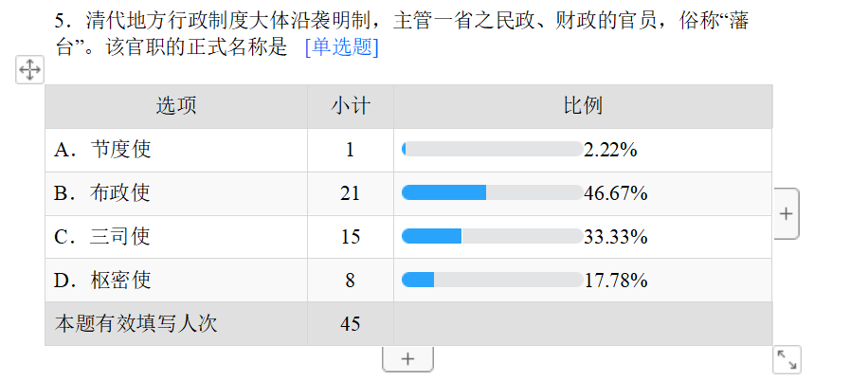The width and height of the screenshot is (868, 381).
Task: Click option A. 节度使 cell
Action: click(x=176, y=150)
